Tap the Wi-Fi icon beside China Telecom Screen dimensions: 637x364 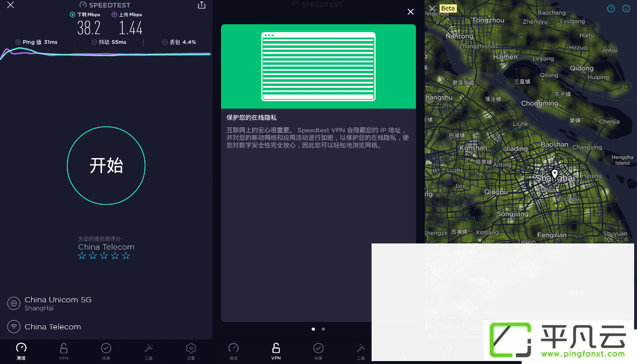[14, 327]
